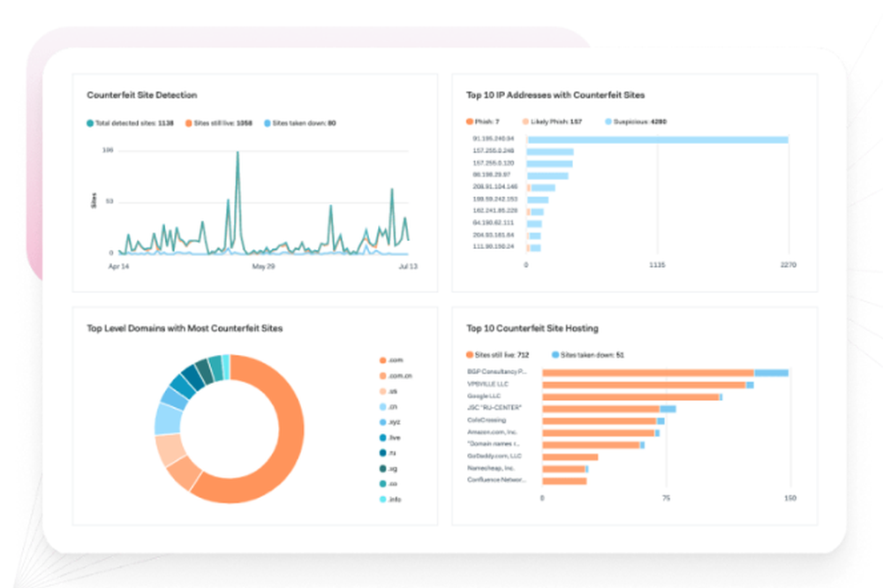This screenshot has width=883, height=588.
Task: Click the tallest peak of the line chart
Action: tap(238, 154)
